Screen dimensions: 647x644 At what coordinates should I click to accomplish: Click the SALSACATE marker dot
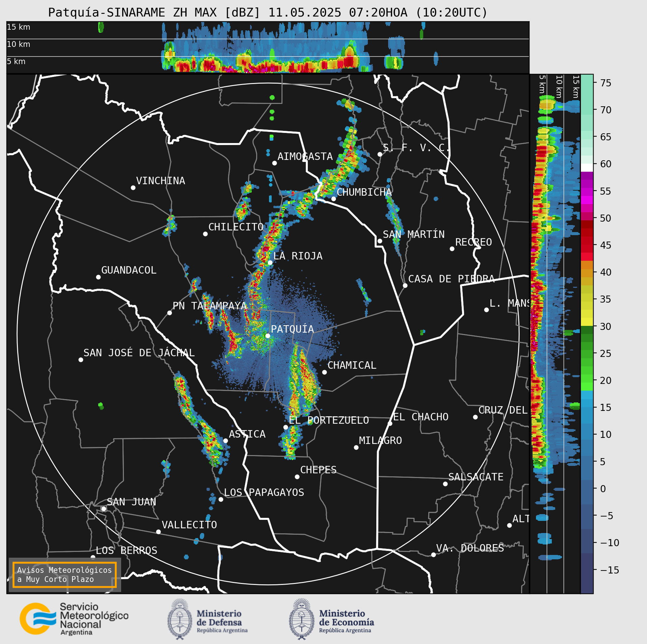[x=445, y=484]
